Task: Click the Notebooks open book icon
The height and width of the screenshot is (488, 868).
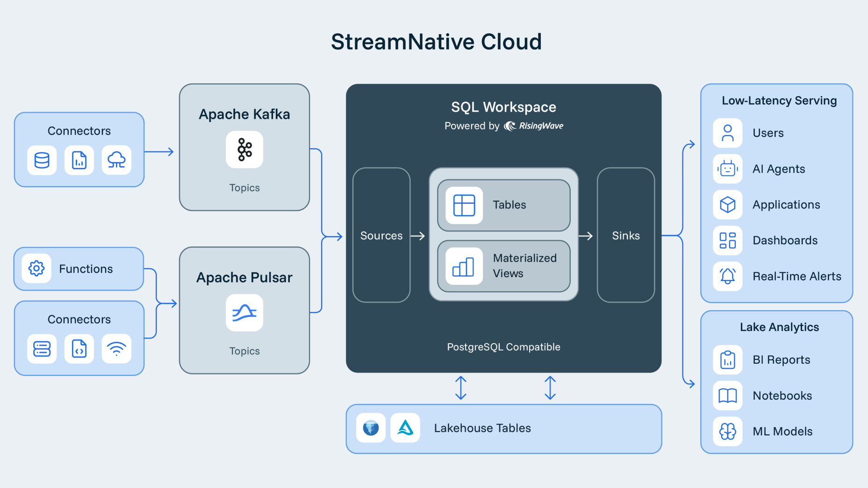Action: click(728, 395)
